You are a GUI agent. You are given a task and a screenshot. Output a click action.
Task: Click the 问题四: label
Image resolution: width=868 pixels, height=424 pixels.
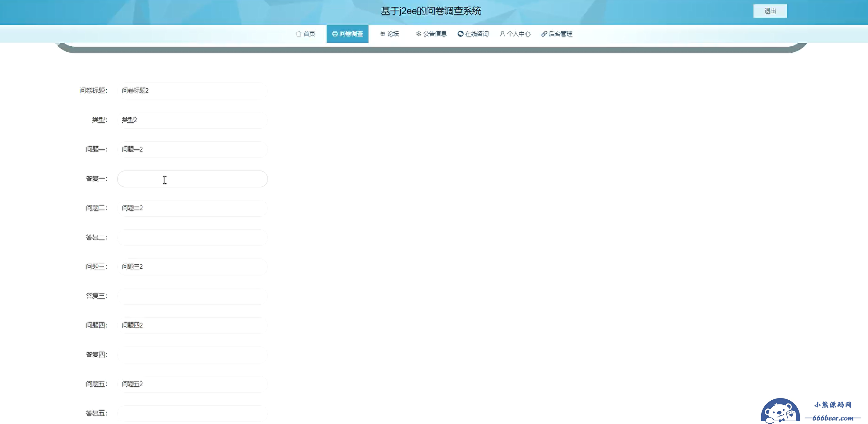coord(97,325)
